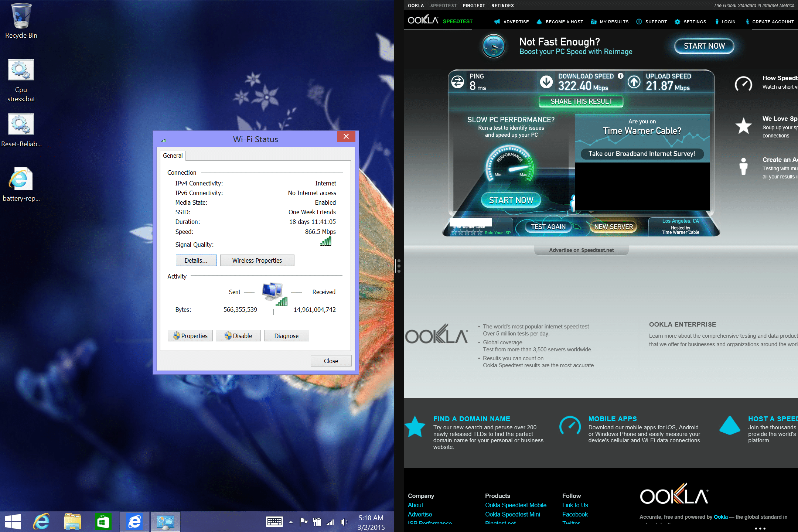Open MY RESULTS in the navigation
The image size is (798, 532).
[x=610, y=22]
